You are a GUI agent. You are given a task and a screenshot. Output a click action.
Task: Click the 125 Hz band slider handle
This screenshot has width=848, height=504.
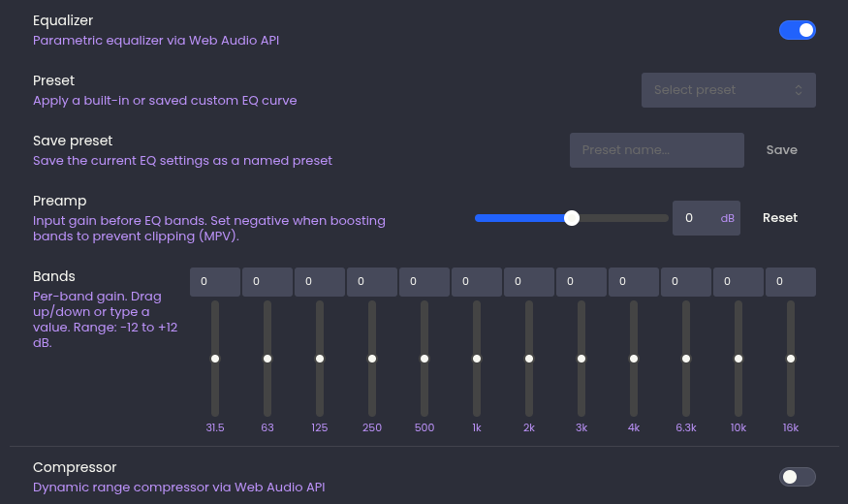[x=320, y=359]
